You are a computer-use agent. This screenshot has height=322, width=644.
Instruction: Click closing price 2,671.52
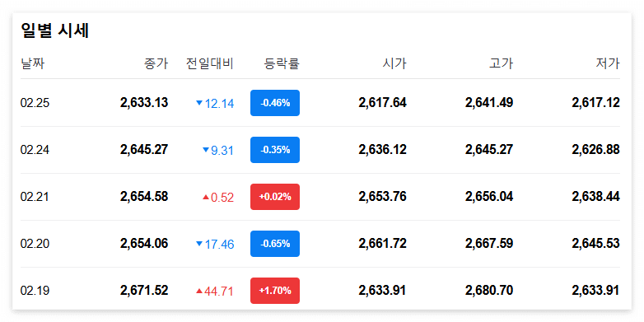click(x=144, y=291)
